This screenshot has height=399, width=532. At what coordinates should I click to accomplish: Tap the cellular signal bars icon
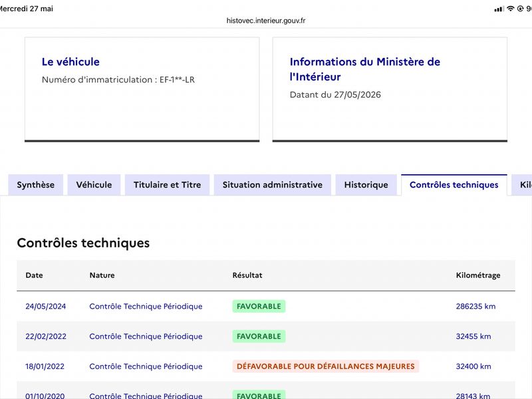[499, 9]
